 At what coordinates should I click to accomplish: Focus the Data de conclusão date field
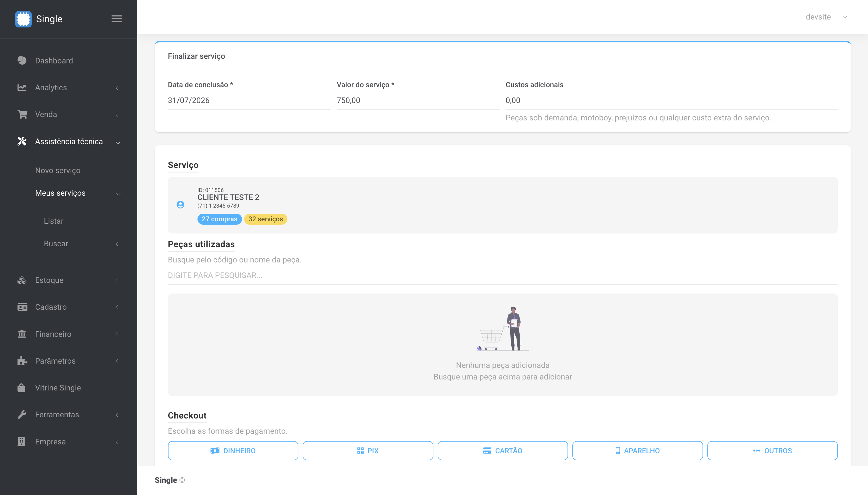249,100
